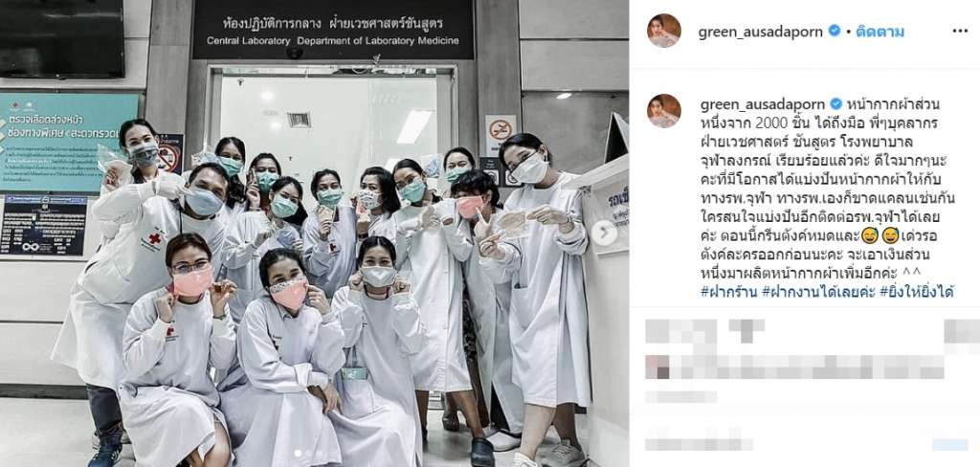Open green_ausadaporn username in the header
980x467 pixels.
(760, 32)
